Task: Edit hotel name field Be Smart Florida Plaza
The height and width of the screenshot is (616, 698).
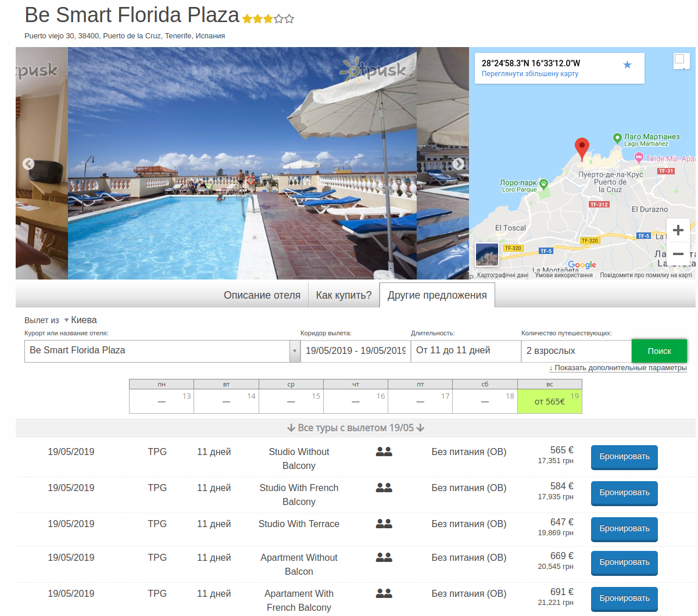Action: point(157,350)
